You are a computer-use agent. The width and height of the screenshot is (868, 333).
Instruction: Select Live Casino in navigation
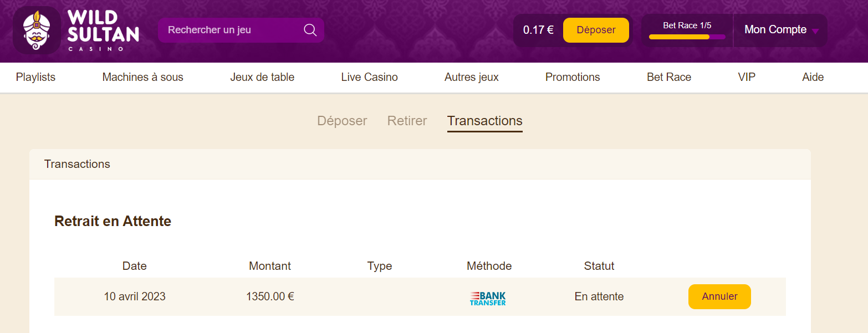point(369,77)
